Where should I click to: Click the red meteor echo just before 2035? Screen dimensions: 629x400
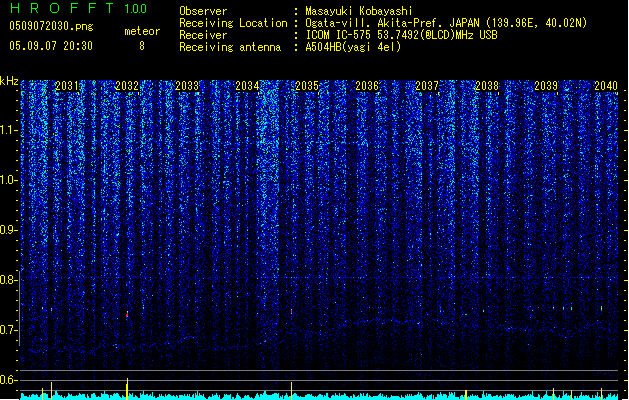coord(292,312)
